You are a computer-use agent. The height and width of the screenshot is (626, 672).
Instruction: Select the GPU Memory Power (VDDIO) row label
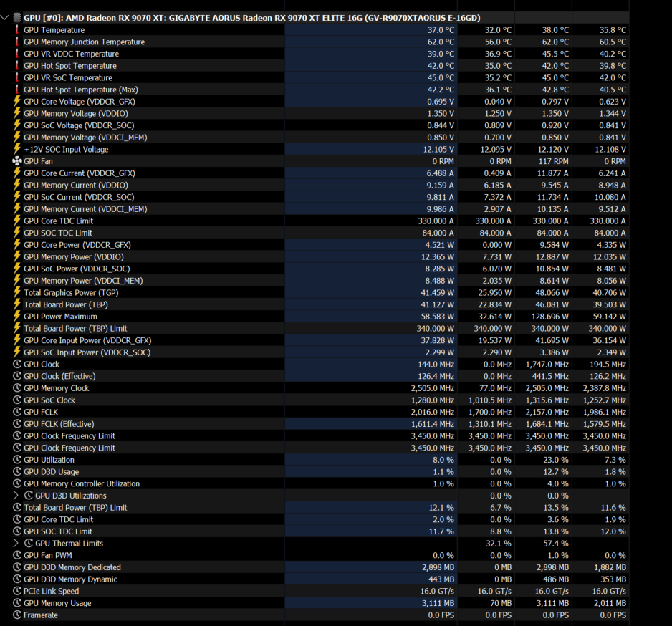74,256
